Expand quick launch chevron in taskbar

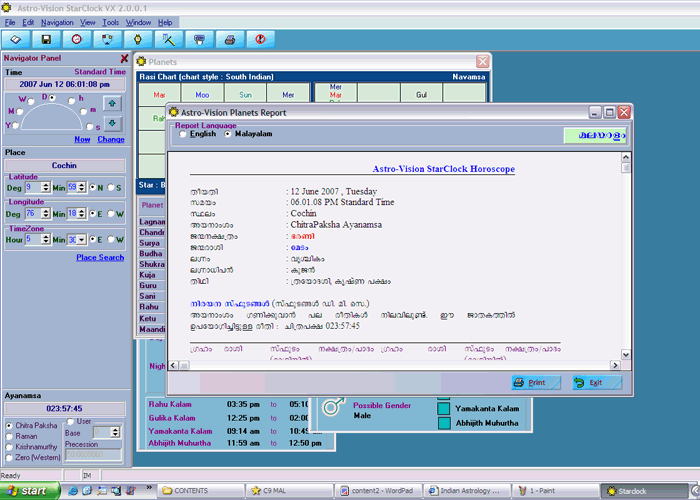[x=149, y=488]
